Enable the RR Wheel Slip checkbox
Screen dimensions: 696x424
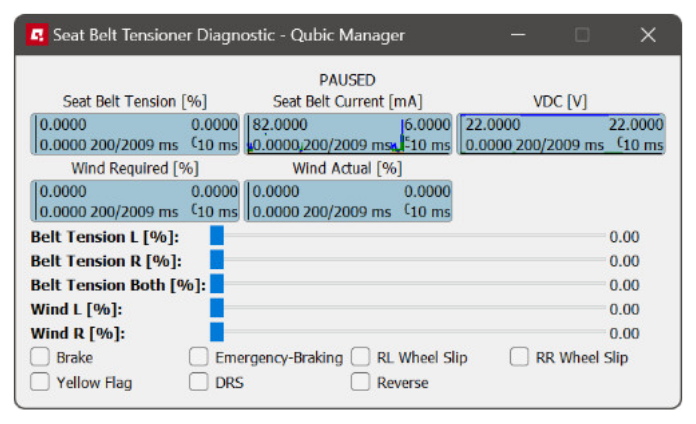tap(519, 357)
